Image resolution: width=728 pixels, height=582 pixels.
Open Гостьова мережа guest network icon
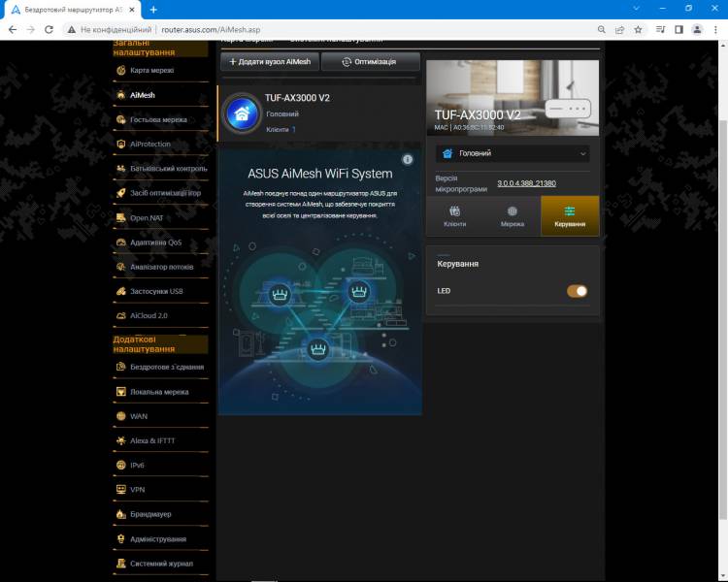click(x=120, y=119)
